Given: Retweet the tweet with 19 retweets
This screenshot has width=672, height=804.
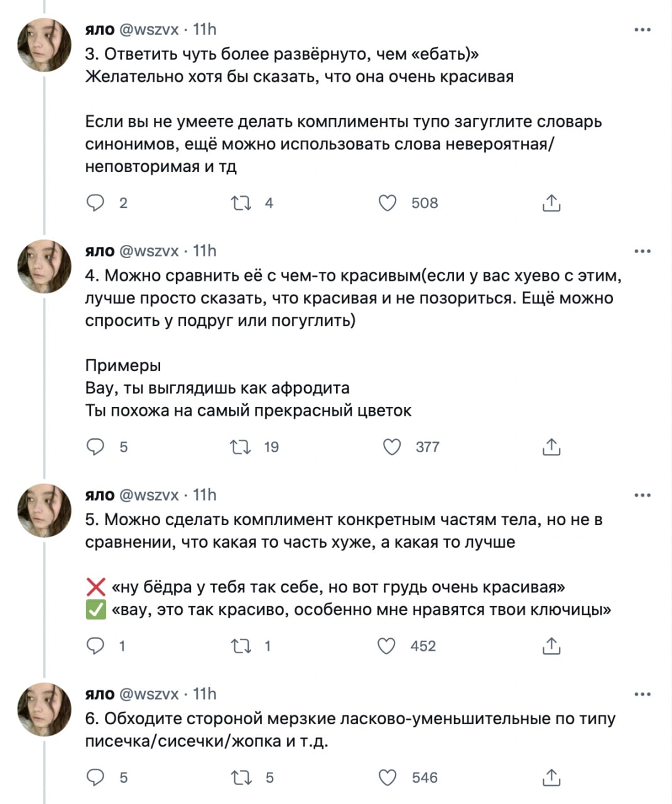Looking at the screenshot, I should coord(241,447).
